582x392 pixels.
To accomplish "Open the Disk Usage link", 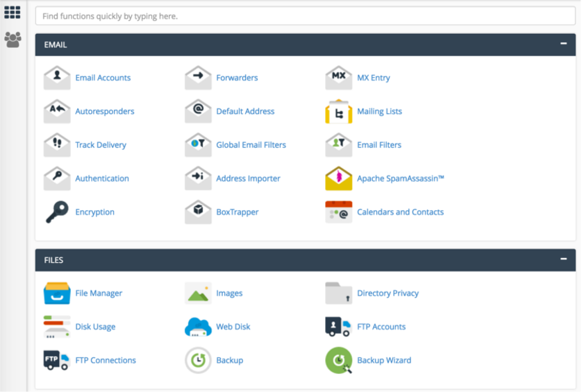I will coord(95,327).
